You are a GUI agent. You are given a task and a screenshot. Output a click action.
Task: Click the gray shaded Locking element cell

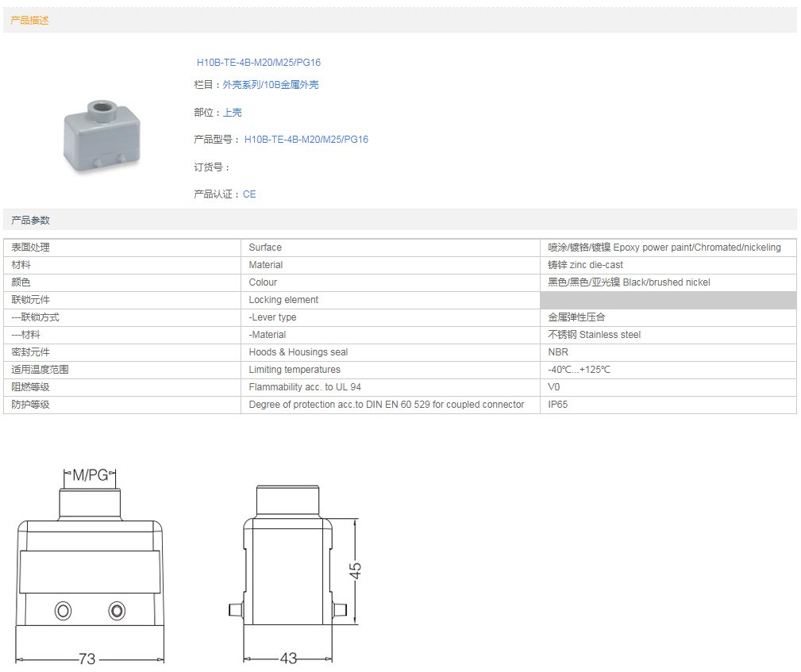click(667, 300)
